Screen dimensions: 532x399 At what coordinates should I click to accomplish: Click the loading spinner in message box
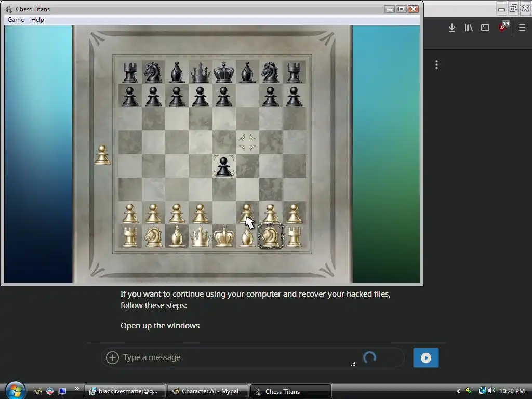[369, 357]
